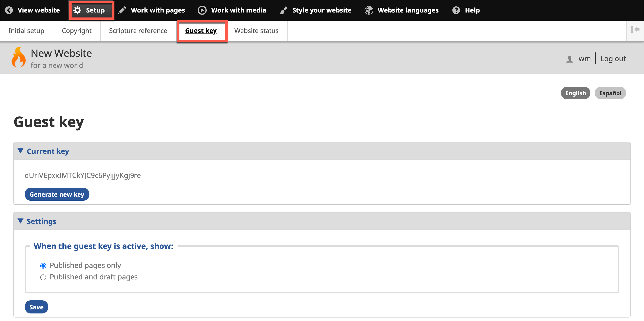The height and width of the screenshot is (321, 644).
Task: Click the pencil icon for Work with pages
Action: click(x=122, y=10)
